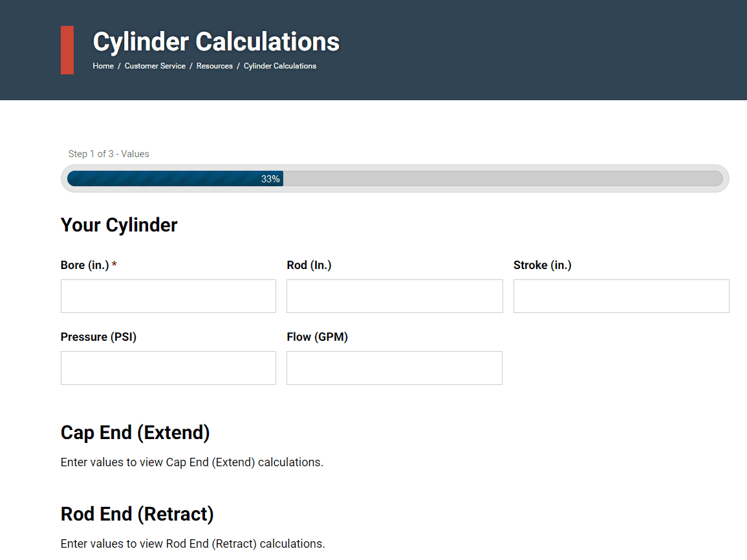Click the 33% progress bar
This screenshot has height=560, width=747.
click(395, 178)
